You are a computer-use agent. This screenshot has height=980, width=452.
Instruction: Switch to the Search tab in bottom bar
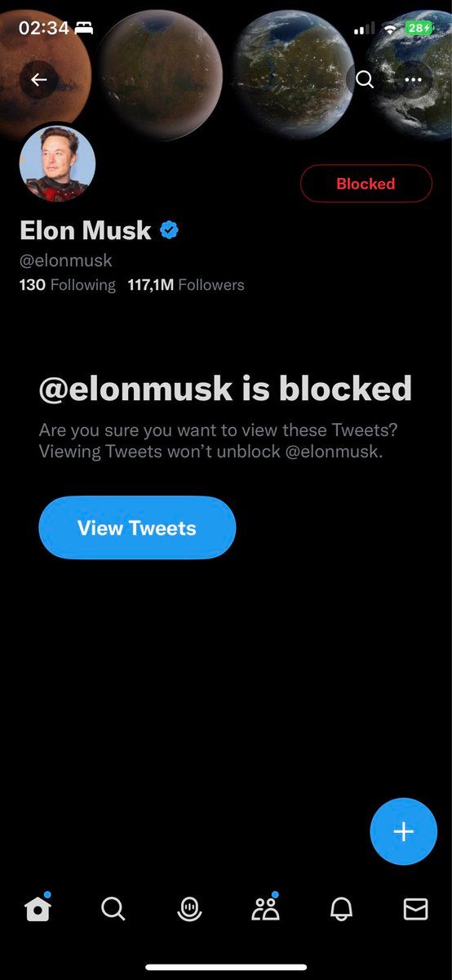coord(113,909)
